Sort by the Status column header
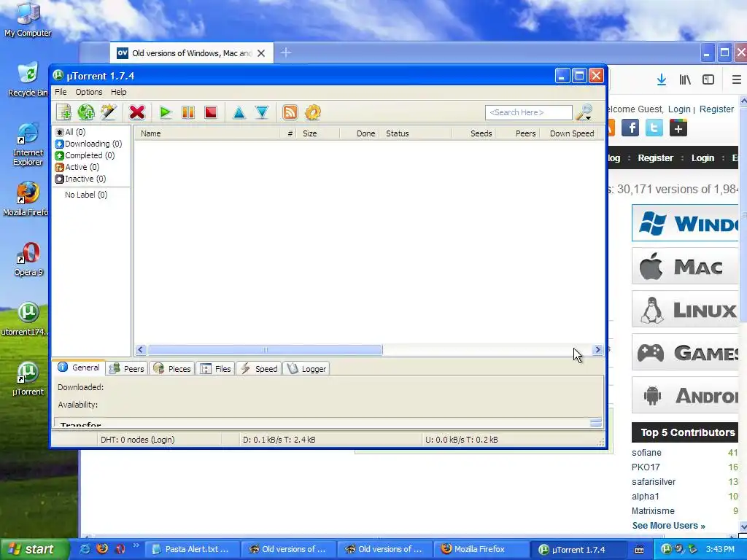 (x=415, y=133)
